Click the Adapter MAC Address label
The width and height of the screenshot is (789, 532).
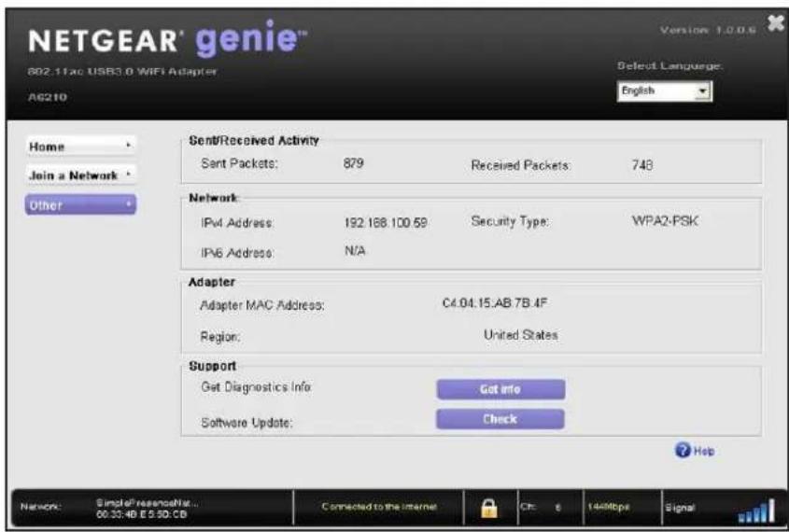pos(262,305)
